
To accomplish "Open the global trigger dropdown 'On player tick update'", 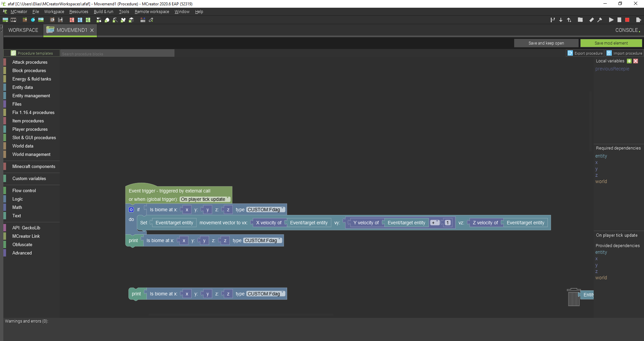I will point(205,199).
